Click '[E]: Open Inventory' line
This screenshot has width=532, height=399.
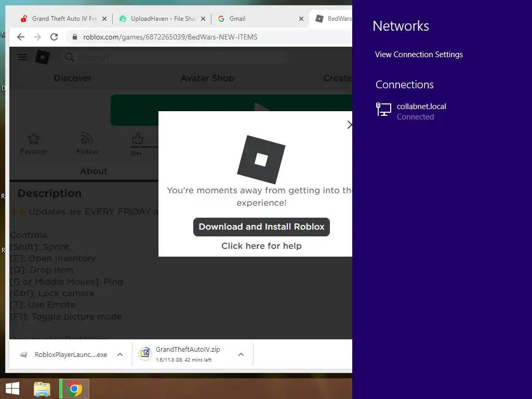(x=53, y=258)
